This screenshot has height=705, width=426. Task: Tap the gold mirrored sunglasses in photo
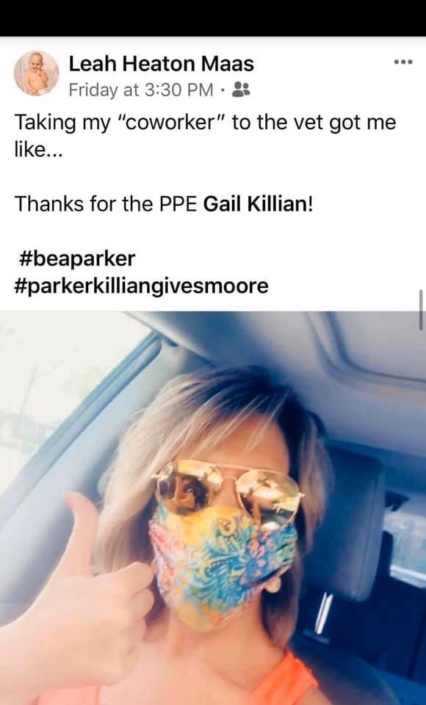[227, 489]
